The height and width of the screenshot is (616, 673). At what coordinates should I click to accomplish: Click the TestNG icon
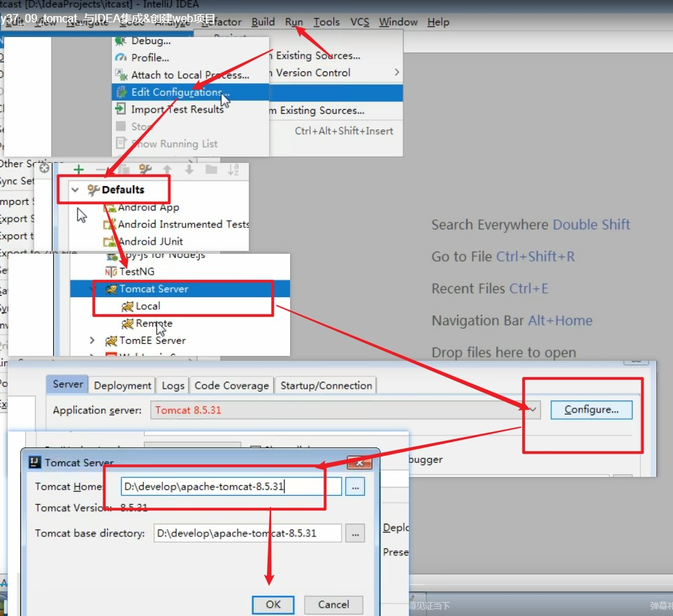[x=110, y=271]
